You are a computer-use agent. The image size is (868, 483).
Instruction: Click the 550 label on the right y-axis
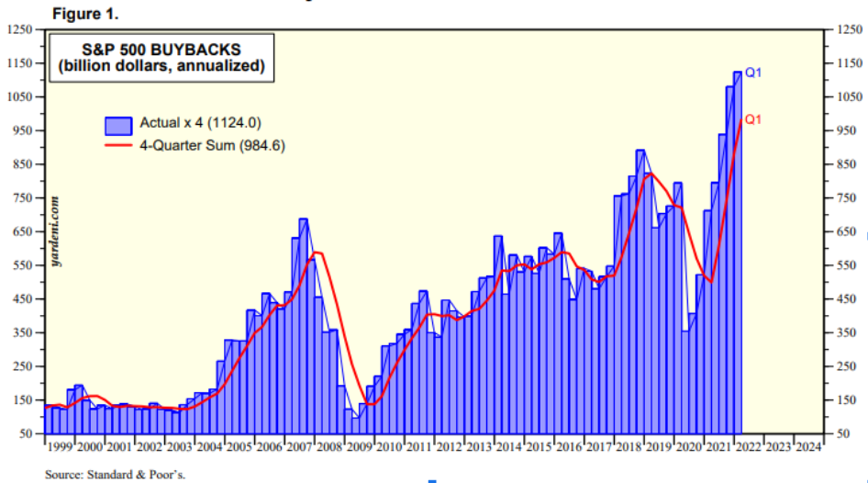(845, 265)
